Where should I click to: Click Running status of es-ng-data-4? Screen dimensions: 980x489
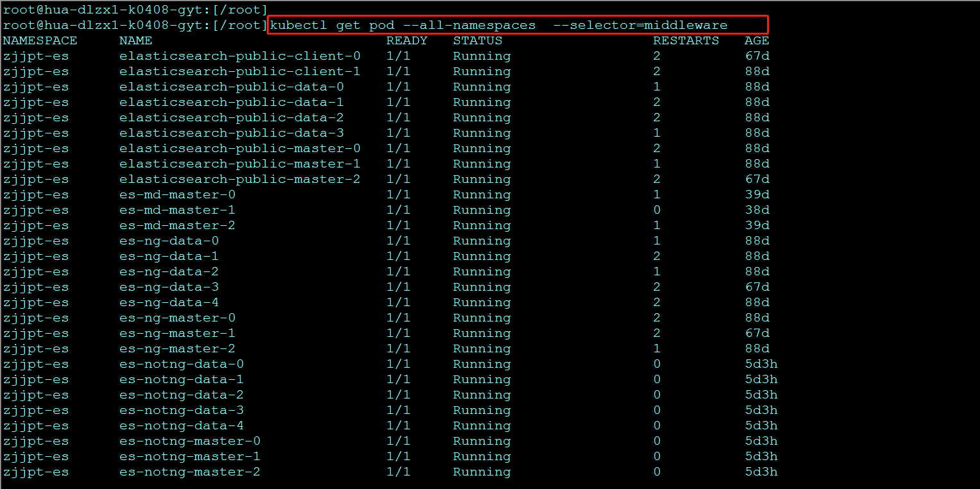pyautogui.click(x=482, y=302)
